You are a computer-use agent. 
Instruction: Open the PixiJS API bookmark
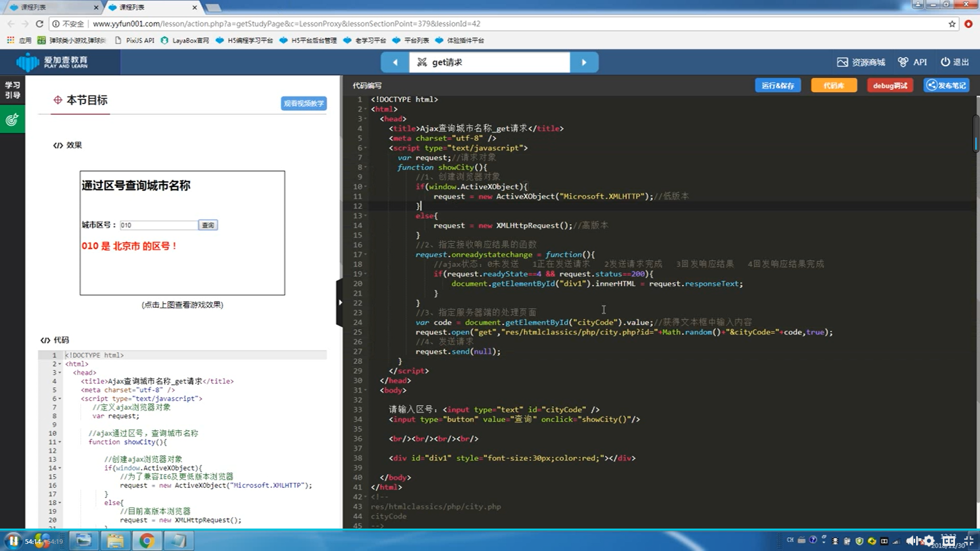tap(134, 40)
